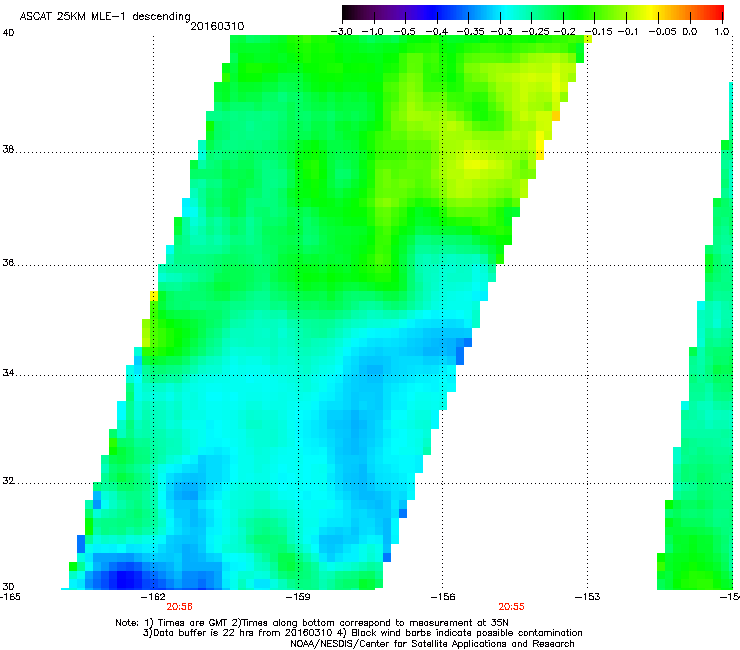Click the colorbar label -0.2
Viewport: 740px width, 650px height.
coord(564,32)
